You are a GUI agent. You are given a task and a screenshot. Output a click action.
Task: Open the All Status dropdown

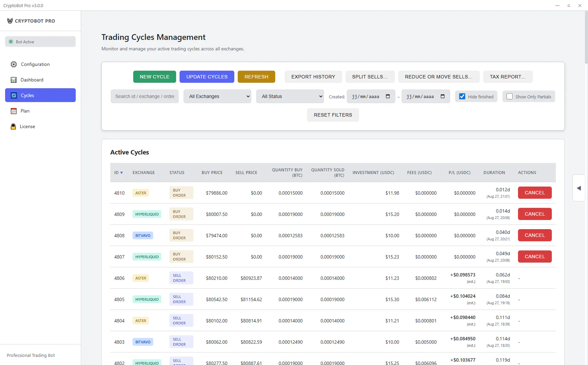[x=290, y=96]
